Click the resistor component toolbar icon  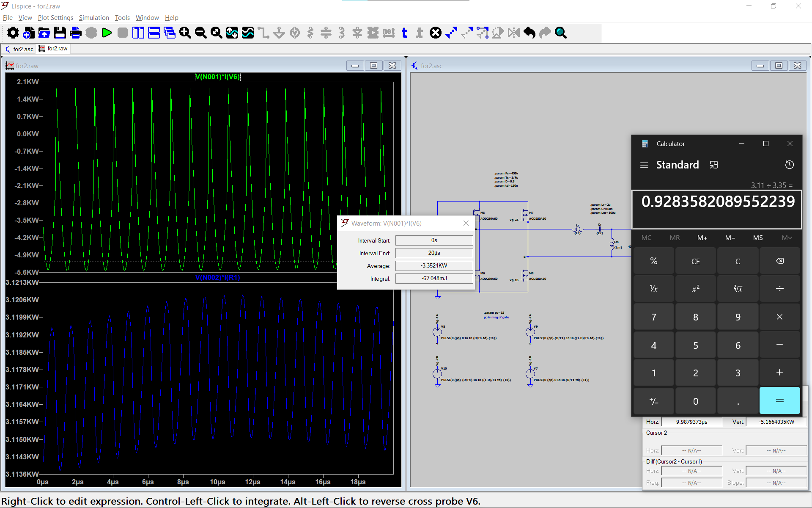(310, 33)
